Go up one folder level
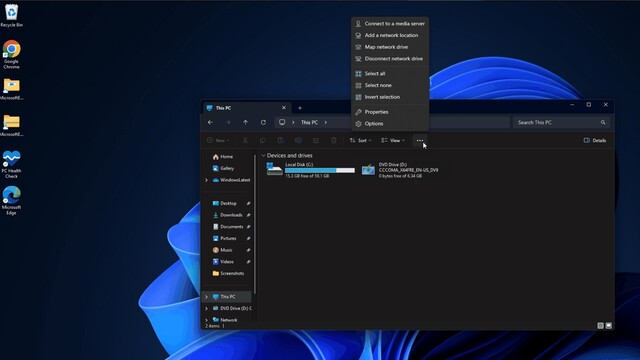The height and width of the screenshot is (360, 640). tap(245, 122)
